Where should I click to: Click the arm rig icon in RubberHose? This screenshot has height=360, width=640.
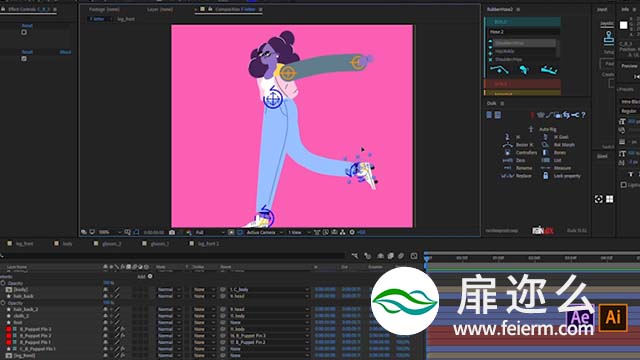[499, 70]
